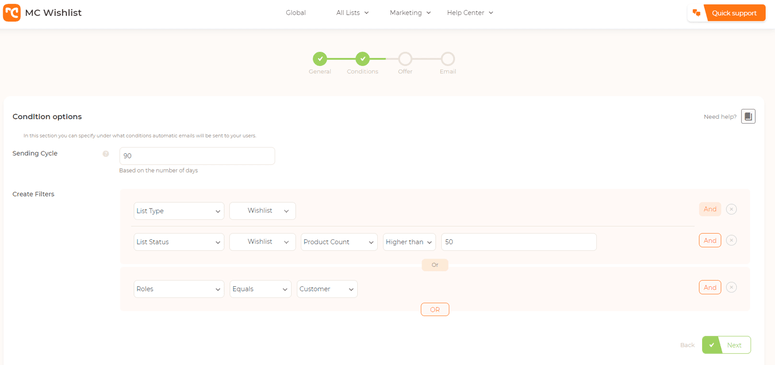Jump to the Email step circle
The width and height of the screenshot is (775, 365).
tap(447, 59)
